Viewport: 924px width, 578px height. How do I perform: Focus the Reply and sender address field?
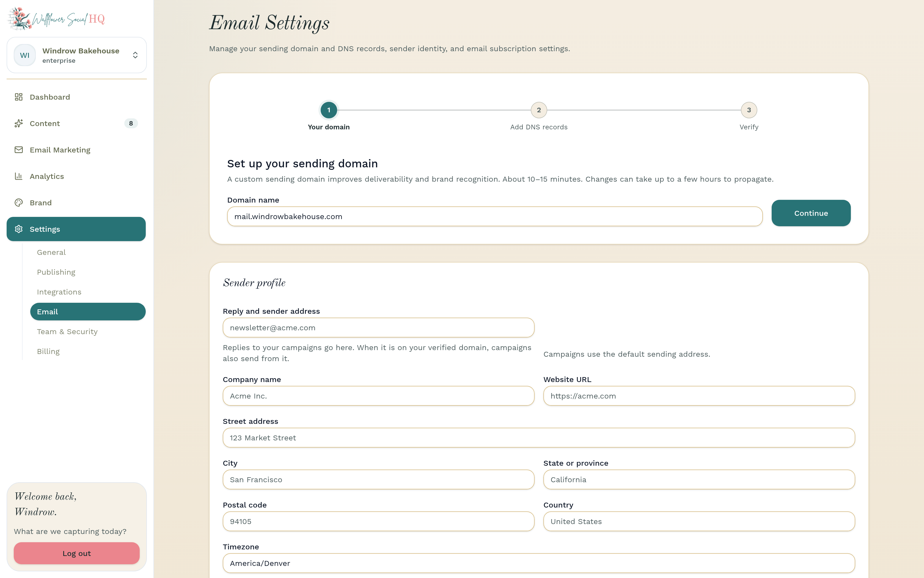(378, 328)
